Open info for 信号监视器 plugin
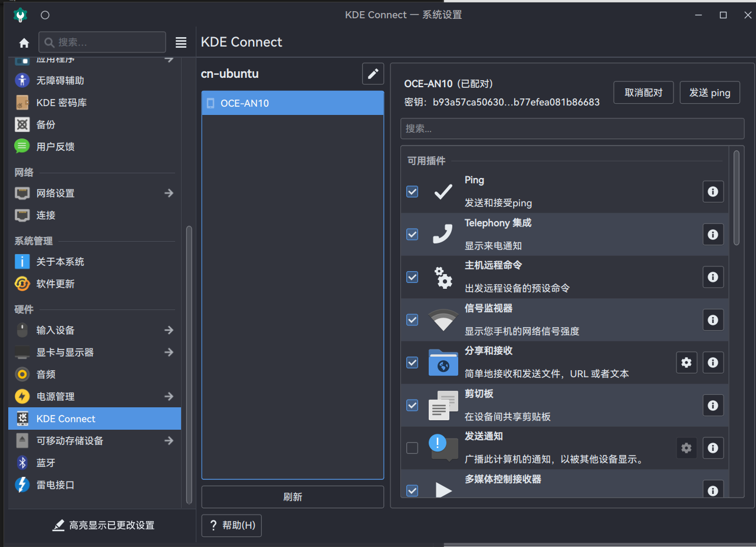Image resolution: width=756 pixels, height=547 pixels. [713, 319]
